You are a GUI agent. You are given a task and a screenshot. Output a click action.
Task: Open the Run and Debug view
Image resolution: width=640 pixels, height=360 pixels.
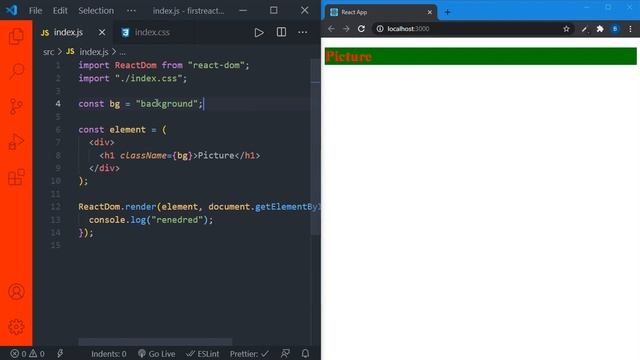click(x=16, y=142)
